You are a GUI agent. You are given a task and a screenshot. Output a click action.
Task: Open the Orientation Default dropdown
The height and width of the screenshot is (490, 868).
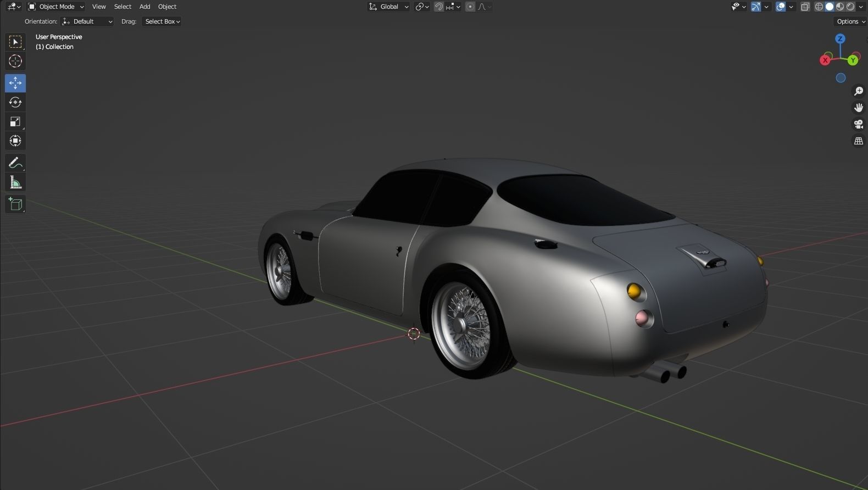(87, 21)
